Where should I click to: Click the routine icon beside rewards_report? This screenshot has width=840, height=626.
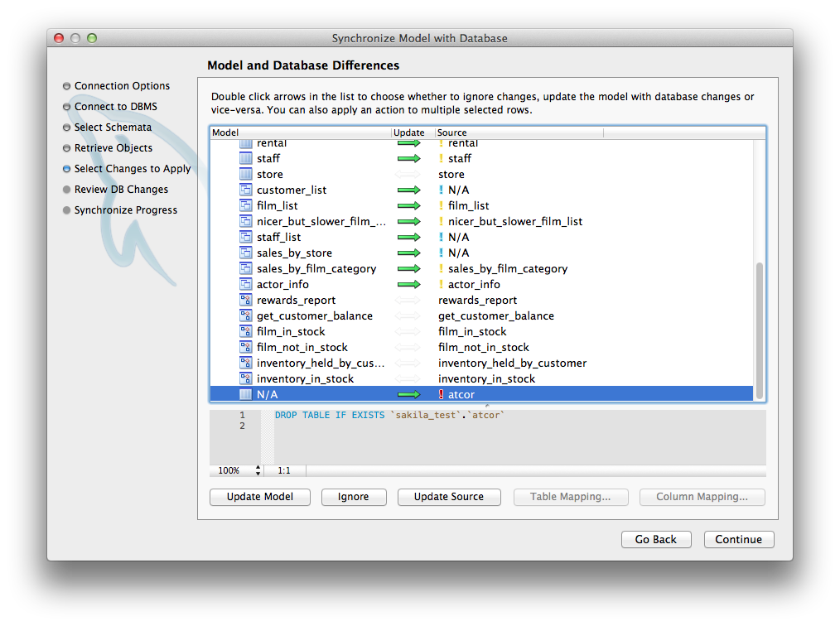[245, 301]
